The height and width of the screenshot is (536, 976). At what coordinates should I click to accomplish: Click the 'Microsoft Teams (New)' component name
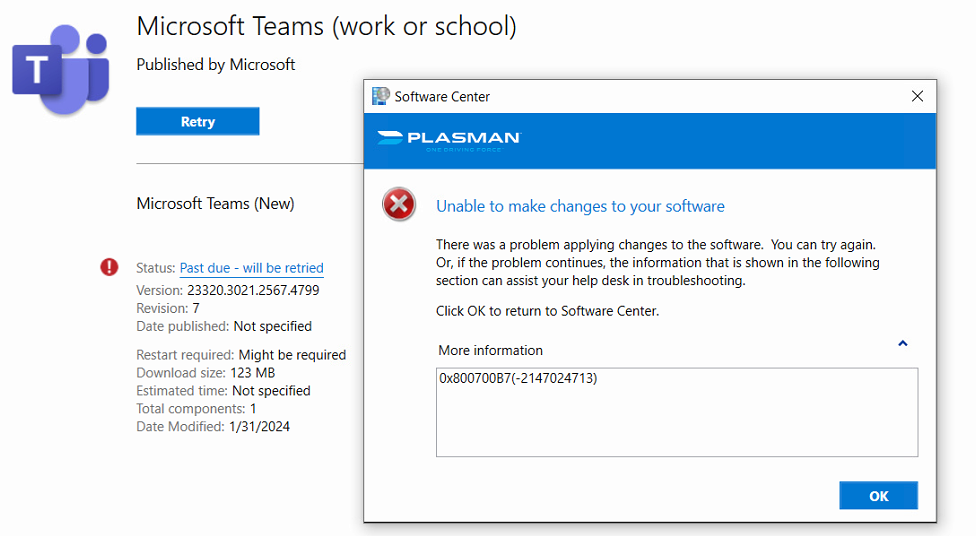pyautogui.click(x=215, y=204)
